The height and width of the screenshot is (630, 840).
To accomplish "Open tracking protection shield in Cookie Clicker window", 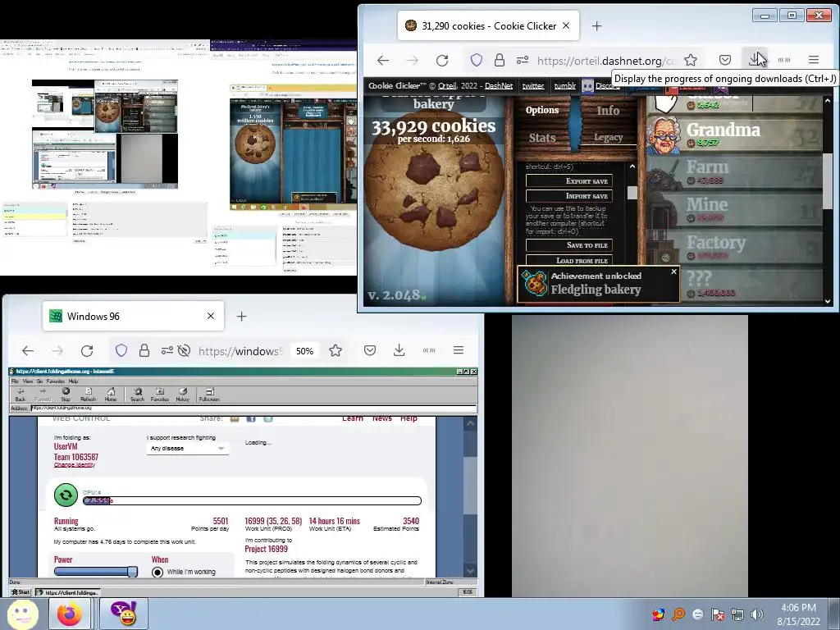I will coord(477,60).
